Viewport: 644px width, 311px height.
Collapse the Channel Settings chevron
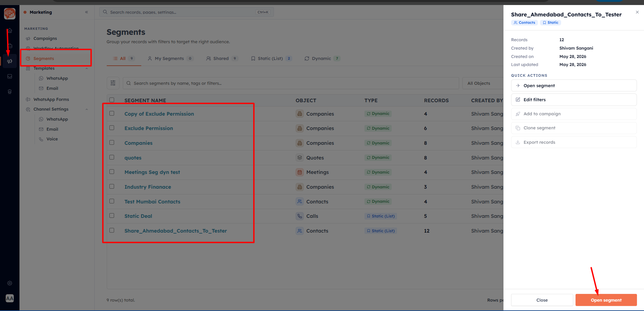pyautogui.click(x=87, y=109)
